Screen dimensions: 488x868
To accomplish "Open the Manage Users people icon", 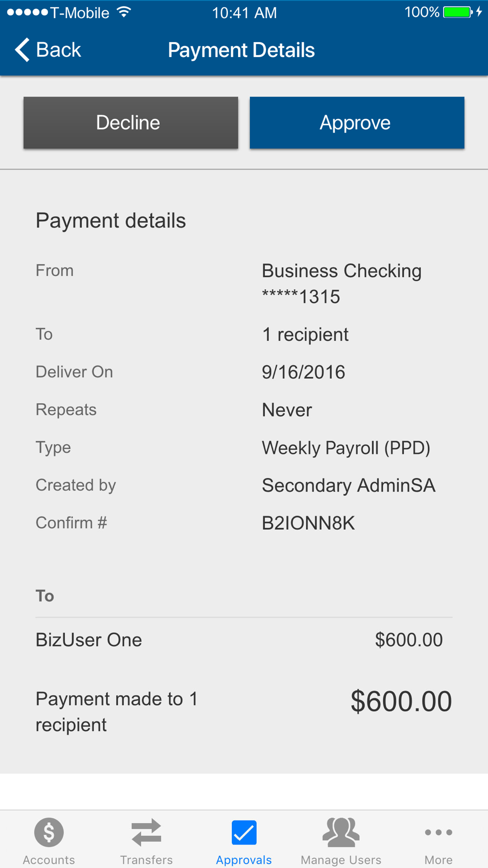I will (x=341, y=832).
